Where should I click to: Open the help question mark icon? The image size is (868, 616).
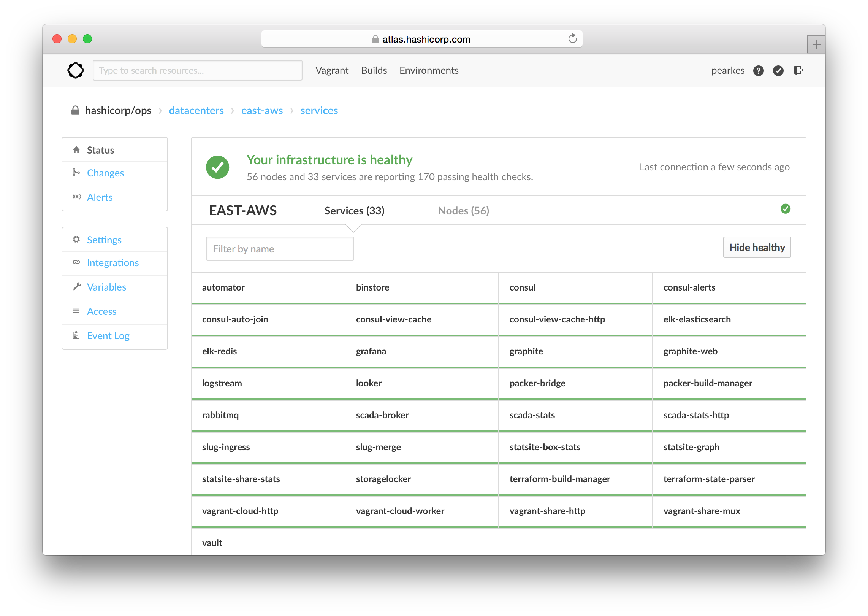coord(758,71)
